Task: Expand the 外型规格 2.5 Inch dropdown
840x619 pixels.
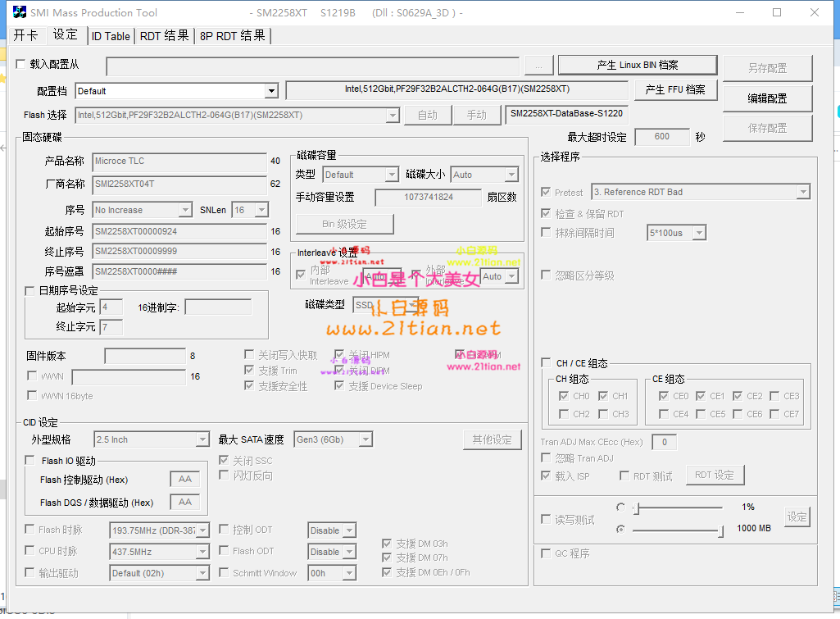Action: [202, 439]
